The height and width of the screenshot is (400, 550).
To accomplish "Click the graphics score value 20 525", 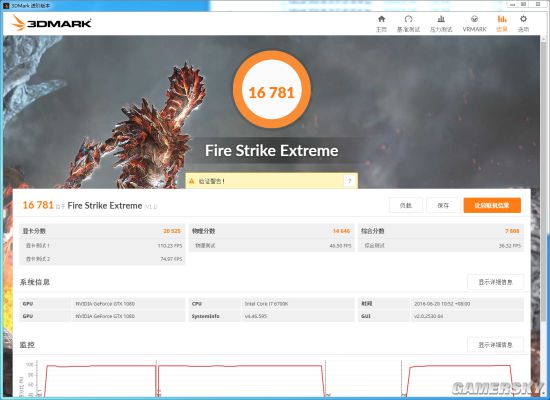I will (x=172, y=231).
